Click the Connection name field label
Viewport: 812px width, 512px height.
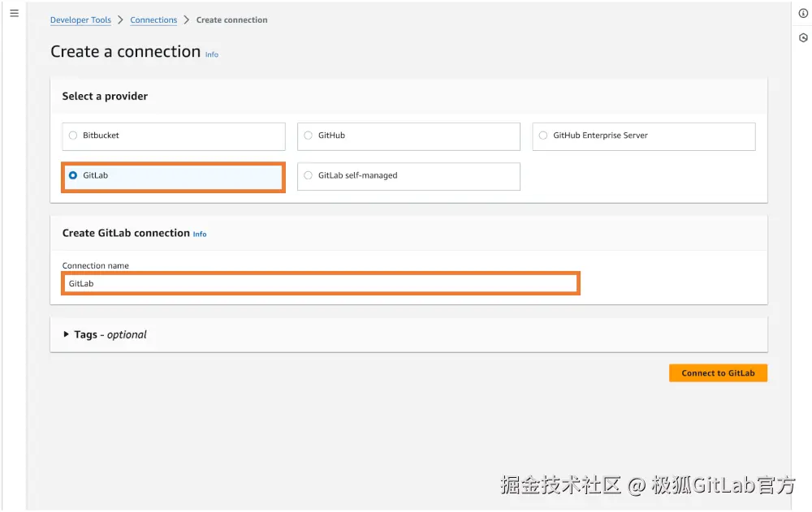pyautogui.click(x=96, y=265)
